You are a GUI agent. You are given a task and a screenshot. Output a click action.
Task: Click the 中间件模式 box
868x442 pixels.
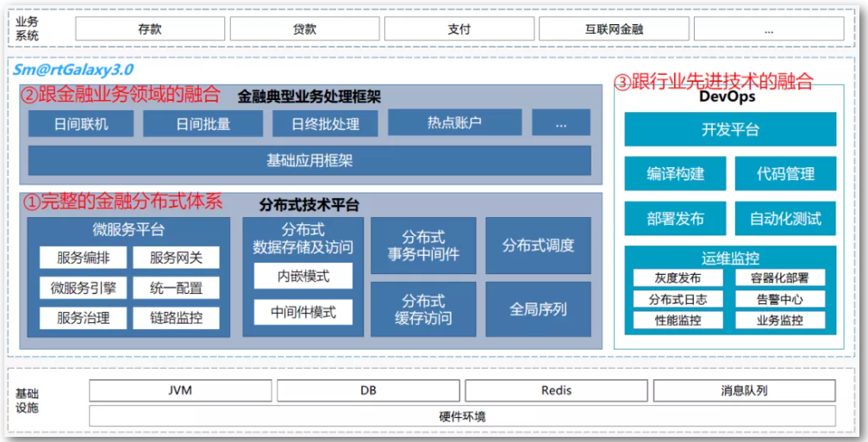[303, 313]
